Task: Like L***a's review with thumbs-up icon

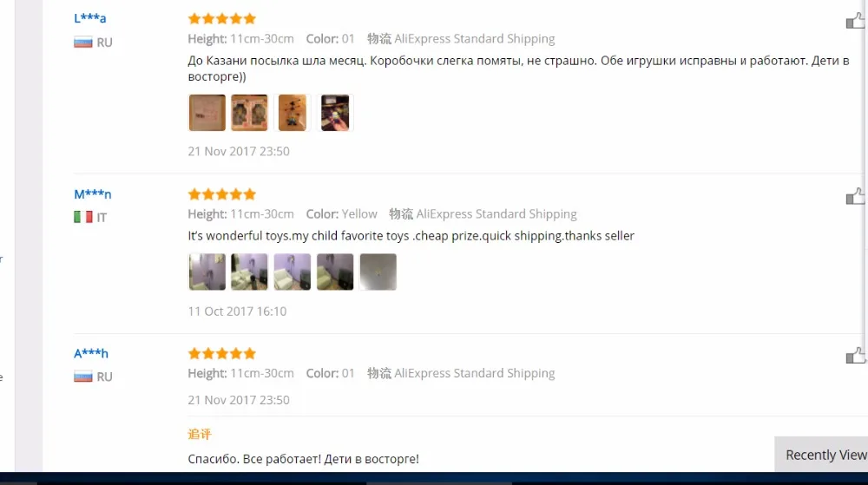Action: click(x=855, y=21)
